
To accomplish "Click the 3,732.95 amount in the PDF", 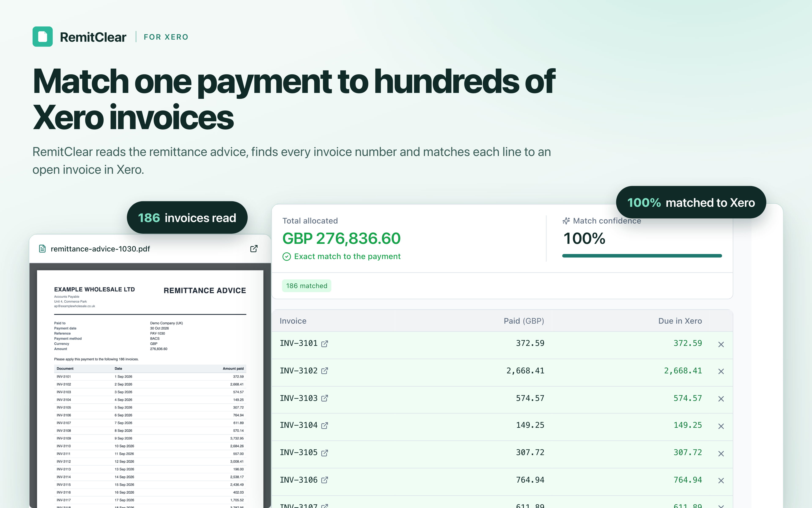I will 237,438.
